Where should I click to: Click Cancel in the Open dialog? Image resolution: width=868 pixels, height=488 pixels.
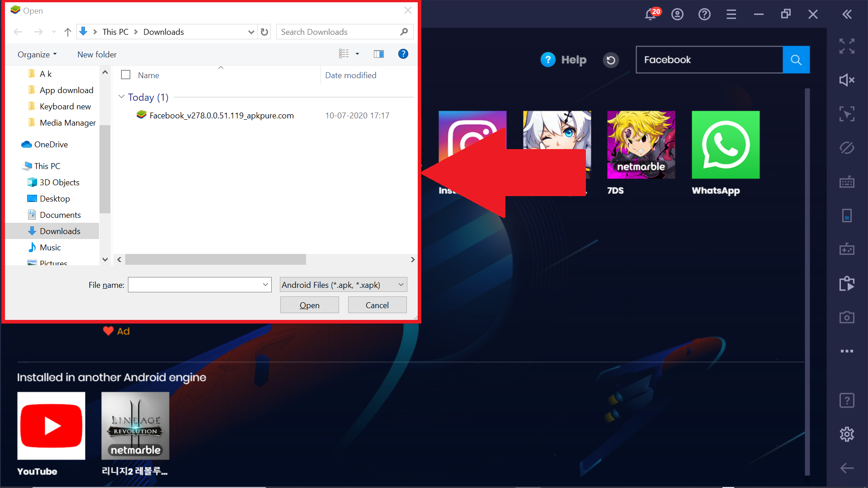[377, 305]
